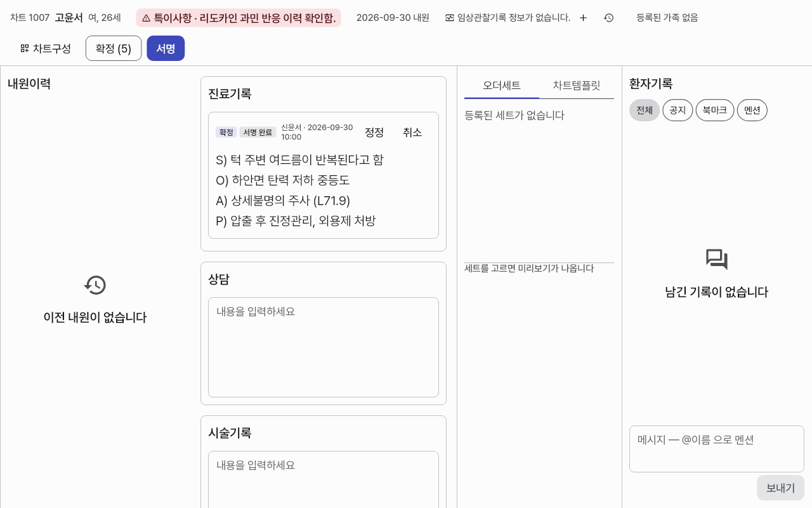This screenshot has height=508, width=812.
Task: Open the history clock icon in top bar
Action: point(608,18)
